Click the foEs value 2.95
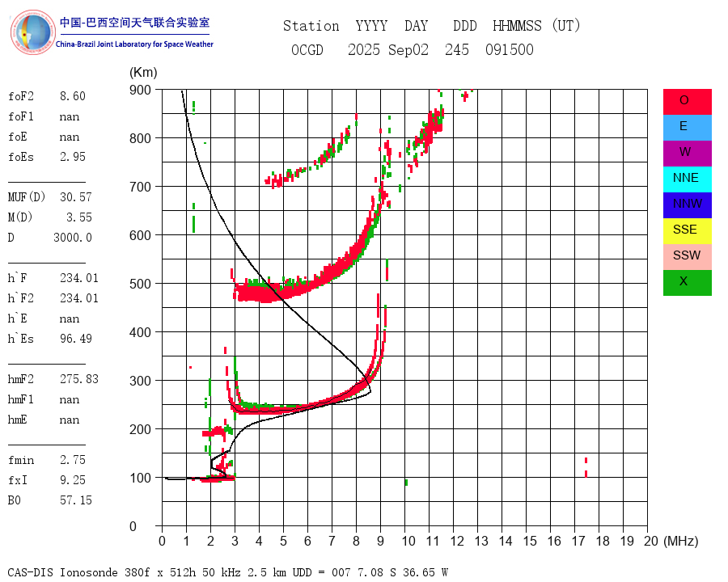Image resolution: width=728 pixels, height=582 pixels. pyautogui.click(x=73, y=157)
